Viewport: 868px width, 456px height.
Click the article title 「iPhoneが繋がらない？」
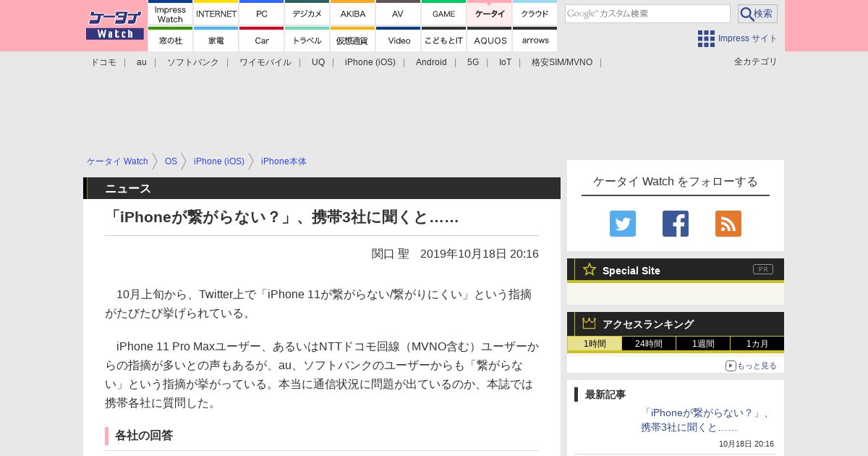click(x=282, y=217)
